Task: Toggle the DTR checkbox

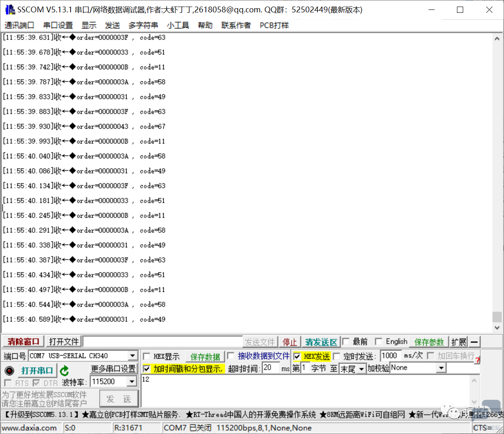Action: 37,382
